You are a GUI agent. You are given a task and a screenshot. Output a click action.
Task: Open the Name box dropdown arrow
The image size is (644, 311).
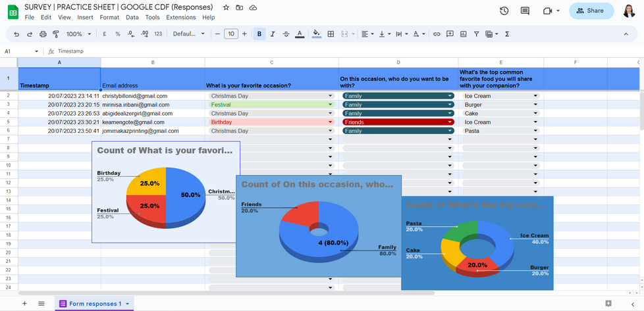pos(37,51)
